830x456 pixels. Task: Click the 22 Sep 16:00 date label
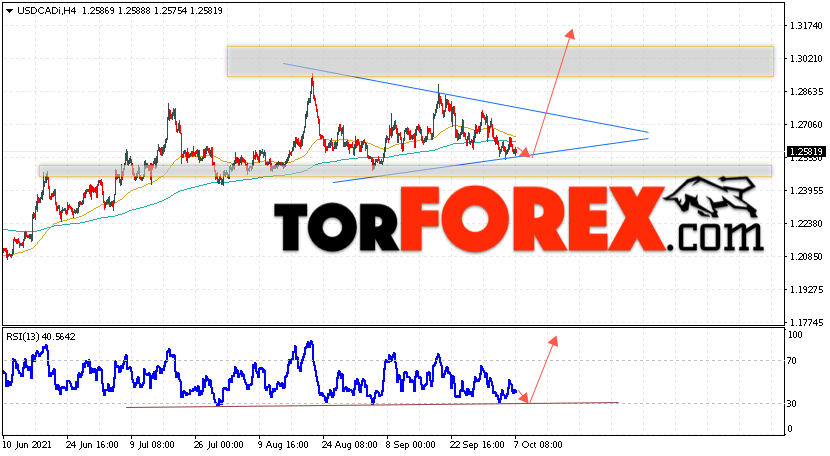click(x=477, y=444)
